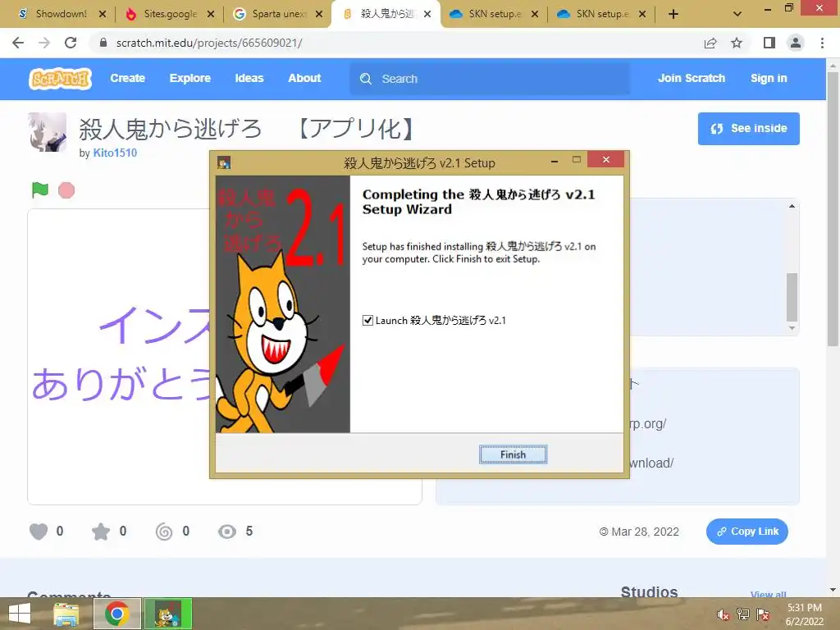Click the project author avatar
This screenshot has height=630, width=840.
point(47,132)
